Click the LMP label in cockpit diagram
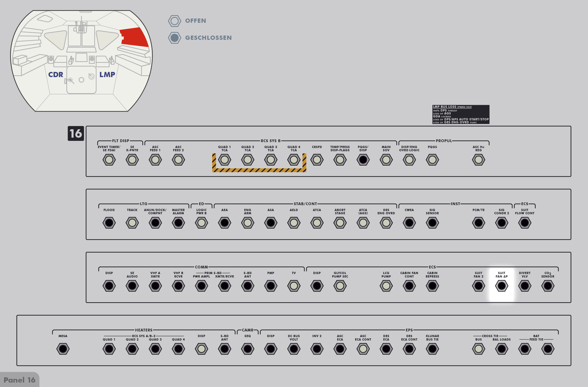The image size is (588, 387). click(x=107, y=74)
